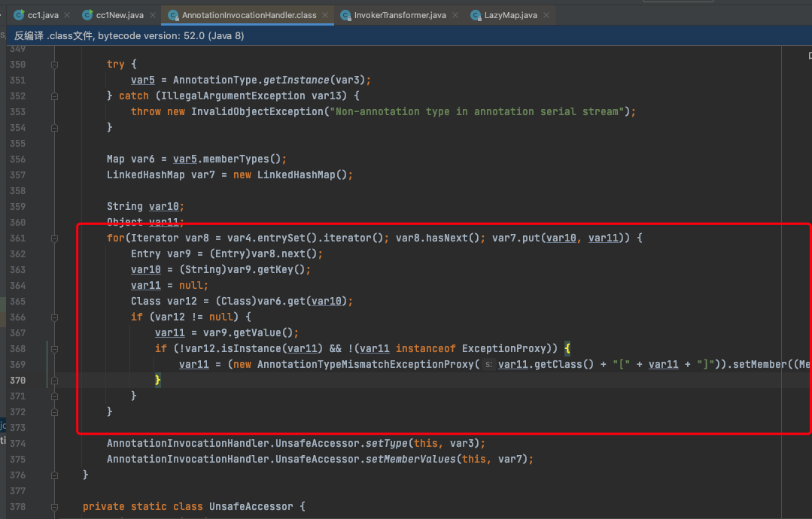Screen dimensions: 812x519
Task: Fold the for loop at line 361
Action: click(x=54, y=238)
